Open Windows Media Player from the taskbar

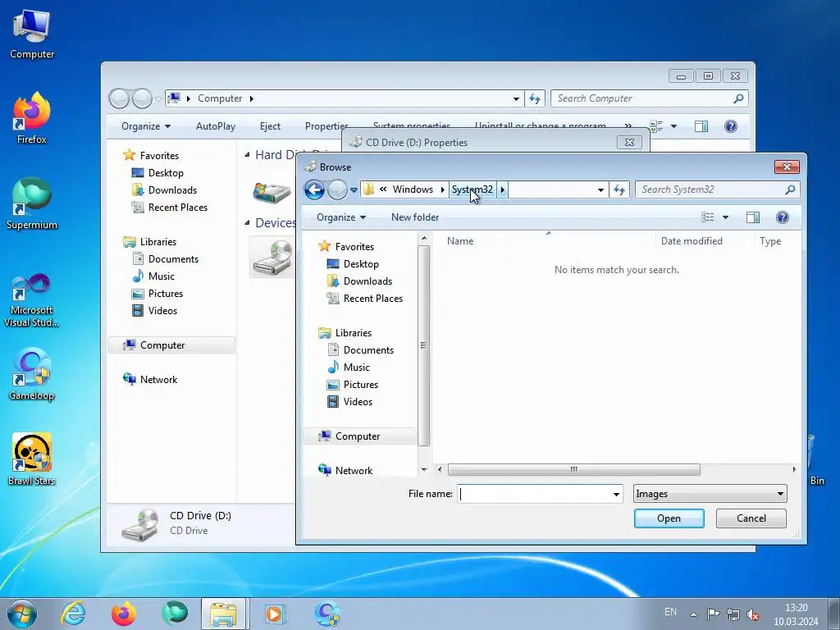[x=275, y=614]
